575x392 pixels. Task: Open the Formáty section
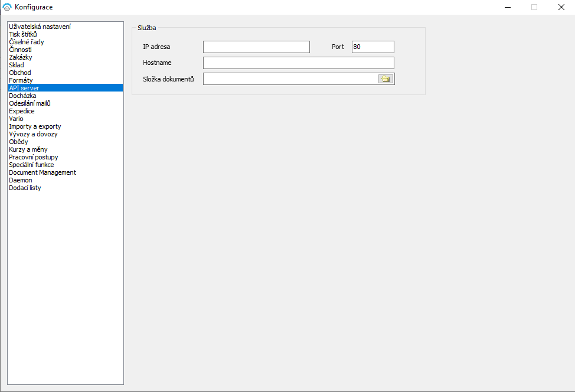66,80
